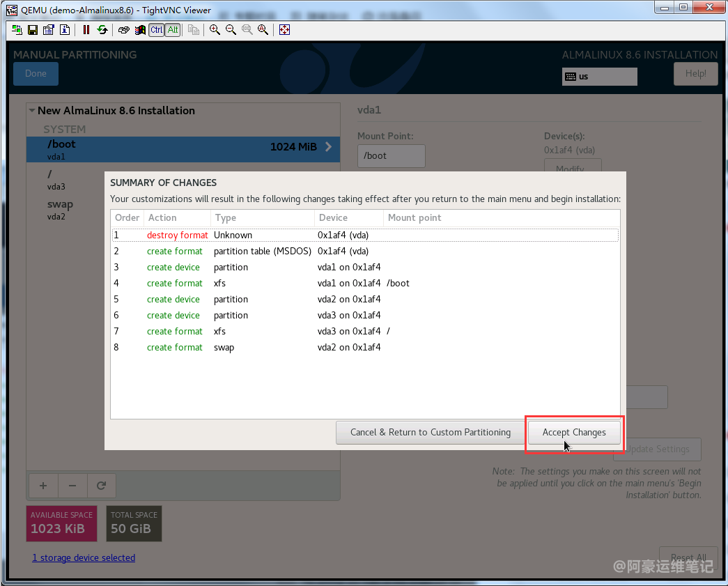Click the Modify device button
This screenshot has height=586, width=728.
tap(573, 167)
